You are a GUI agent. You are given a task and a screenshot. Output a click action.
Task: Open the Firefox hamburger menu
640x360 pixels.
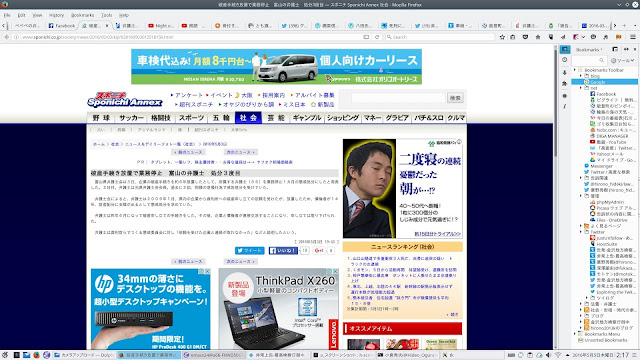pos(633,37)
